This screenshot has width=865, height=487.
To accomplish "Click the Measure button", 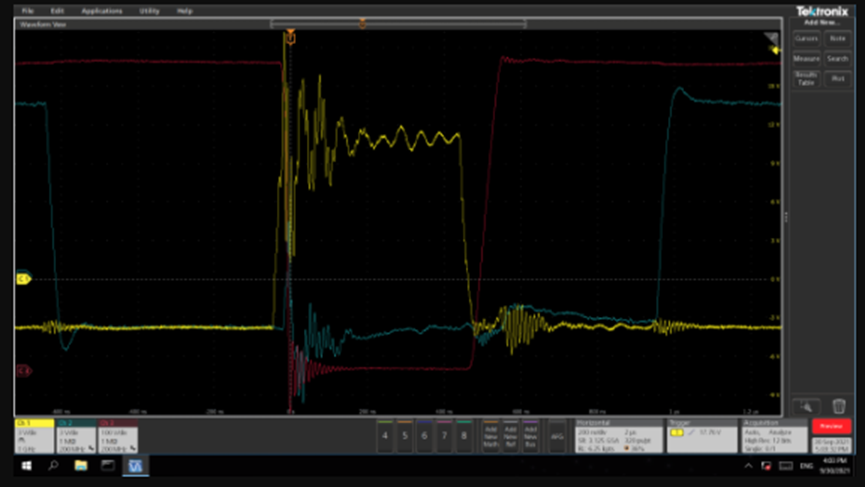I will (806, 59).
